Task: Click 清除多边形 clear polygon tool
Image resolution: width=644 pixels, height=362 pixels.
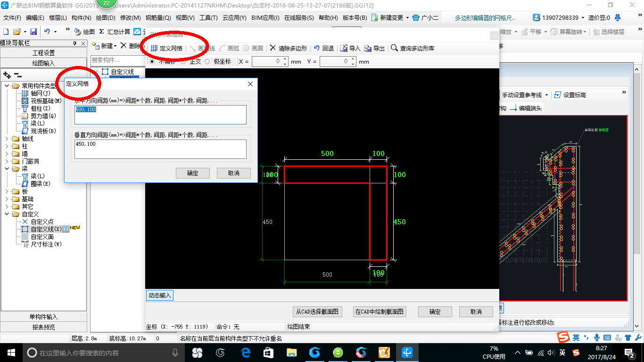Action: tap(288, 48)
